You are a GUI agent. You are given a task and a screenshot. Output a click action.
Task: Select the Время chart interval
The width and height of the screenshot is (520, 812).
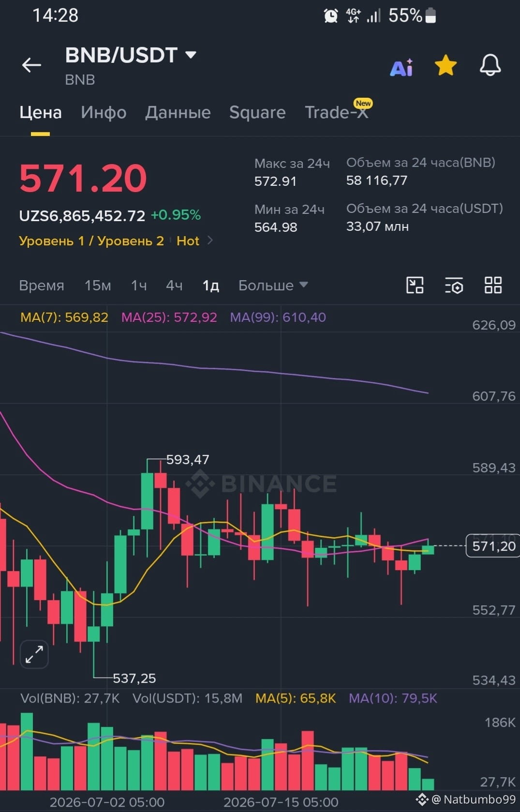(42, 286)
